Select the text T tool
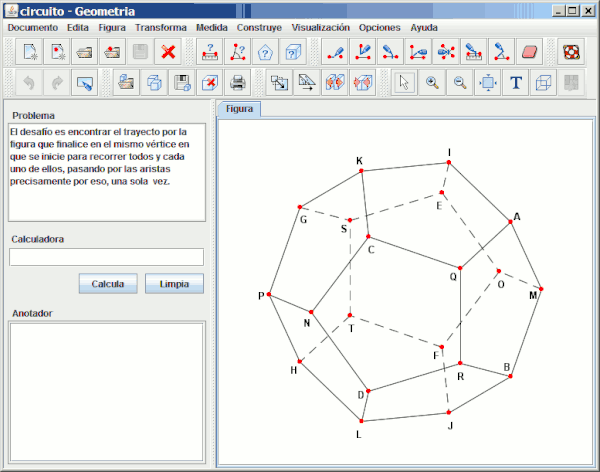 click(516, 83)
